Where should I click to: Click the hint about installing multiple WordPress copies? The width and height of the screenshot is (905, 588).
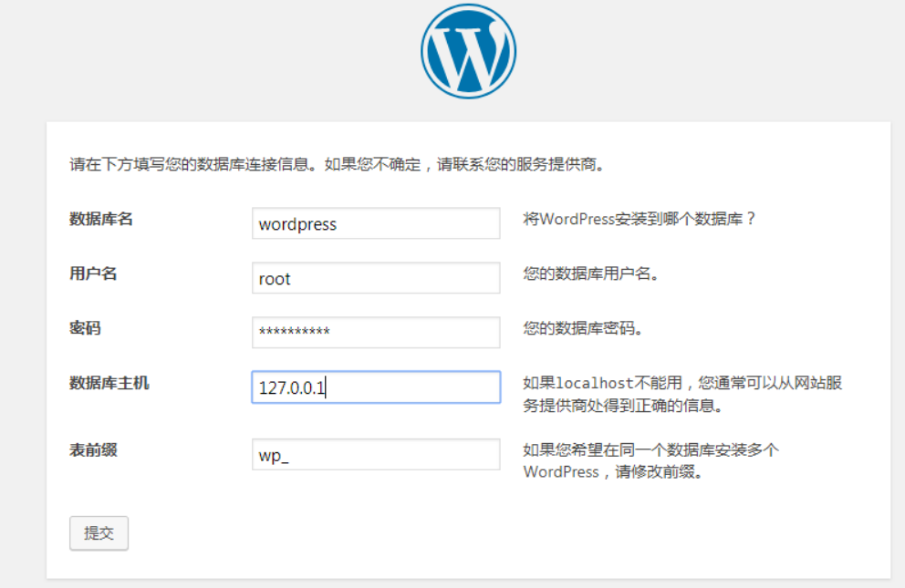point(650,450)
